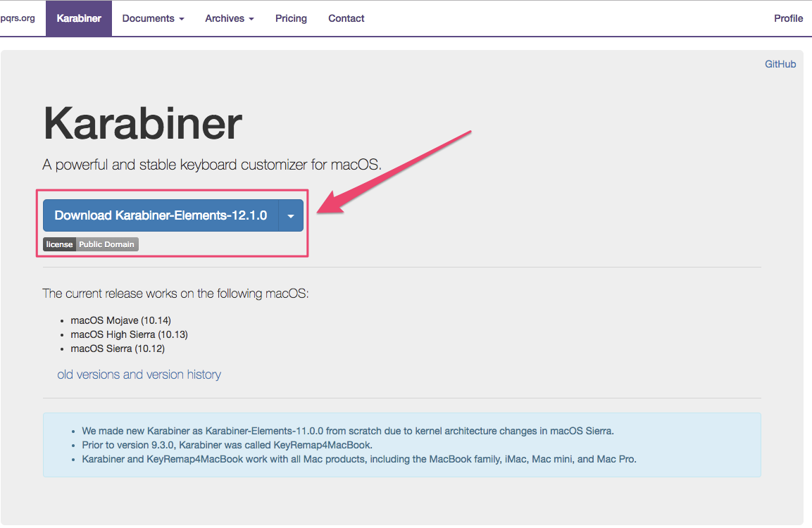The image size is (812, 528).
Task: Click the macOS Mojave (10.14) list item
Action: click(120, 320)
